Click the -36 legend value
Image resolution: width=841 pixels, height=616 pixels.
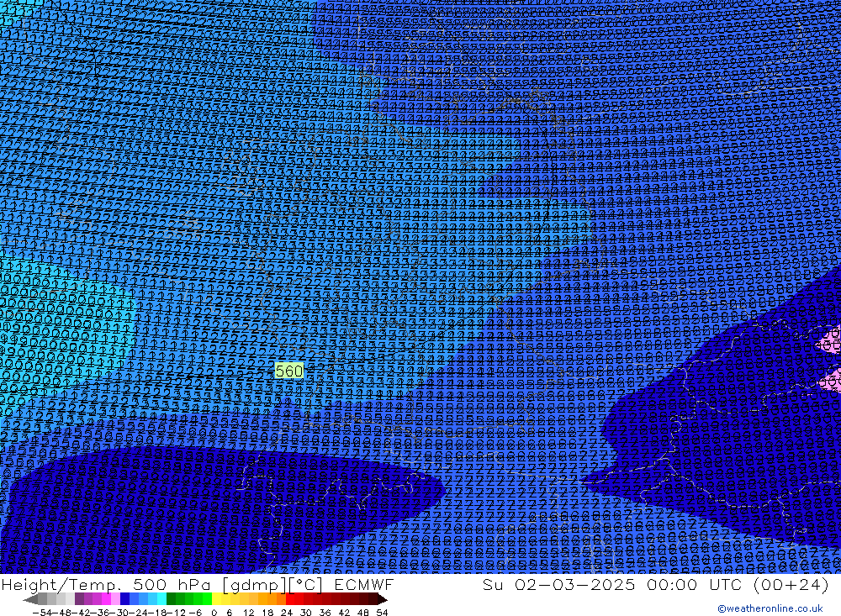(101, 613)
